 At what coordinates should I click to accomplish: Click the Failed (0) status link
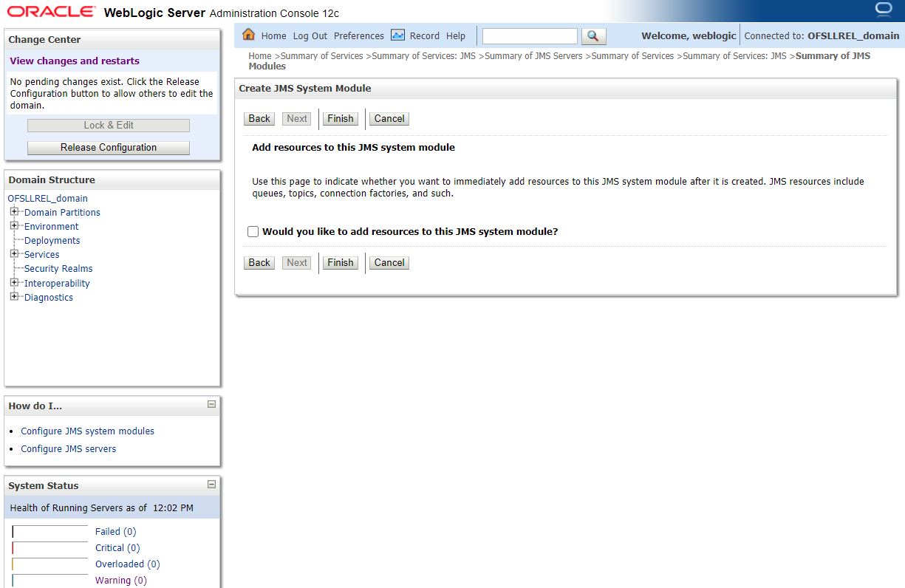coord(115,531)
